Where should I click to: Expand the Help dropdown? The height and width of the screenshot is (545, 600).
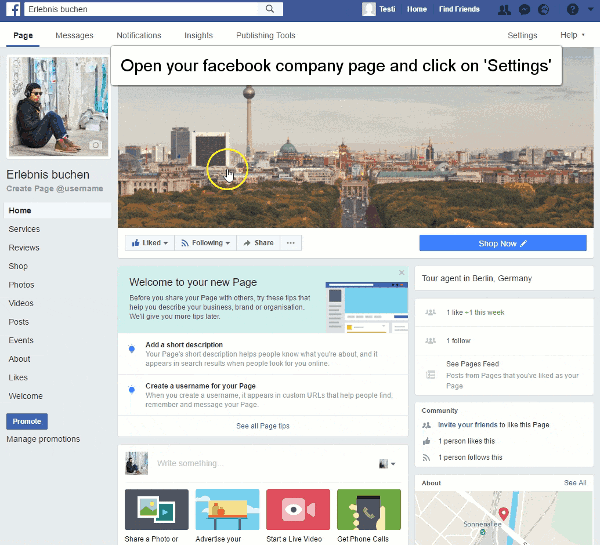tap(572, 35)
